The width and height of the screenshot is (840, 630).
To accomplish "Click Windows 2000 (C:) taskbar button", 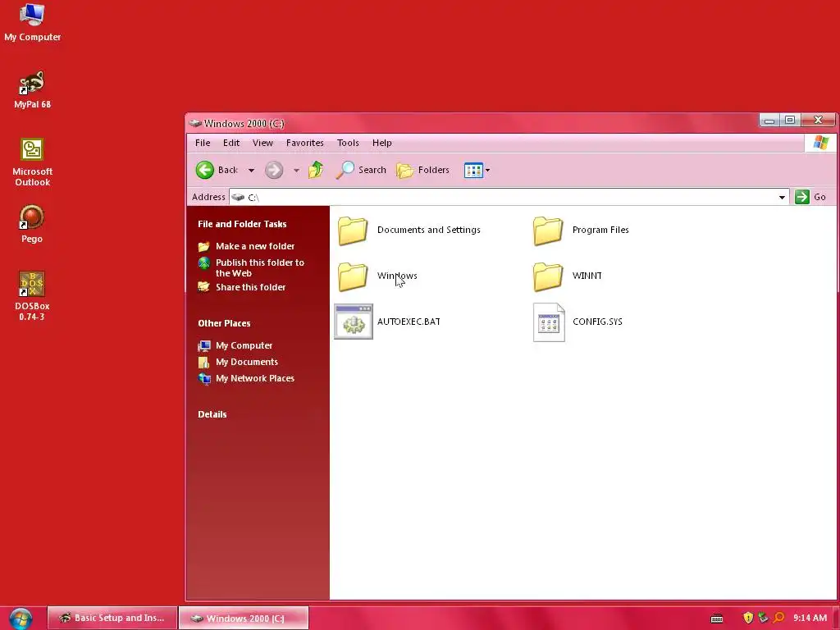I will (244, 618).
